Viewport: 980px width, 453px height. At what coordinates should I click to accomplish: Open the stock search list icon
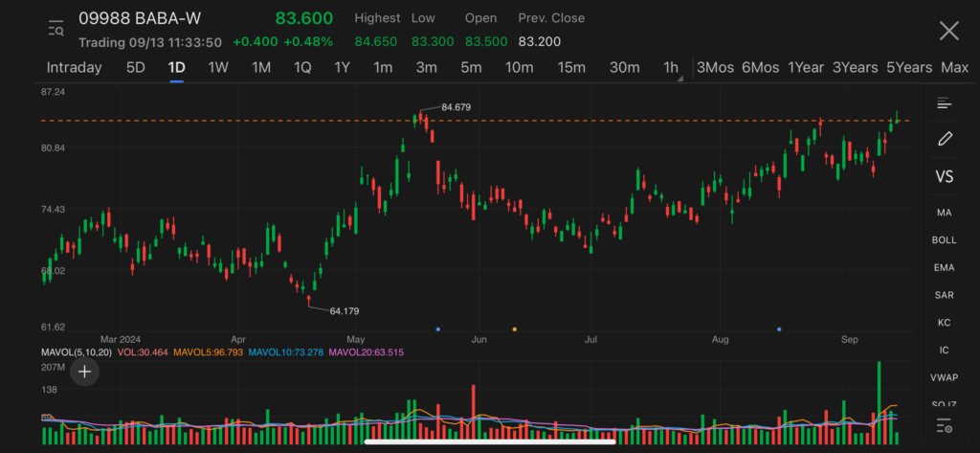[x=56, y=30]
